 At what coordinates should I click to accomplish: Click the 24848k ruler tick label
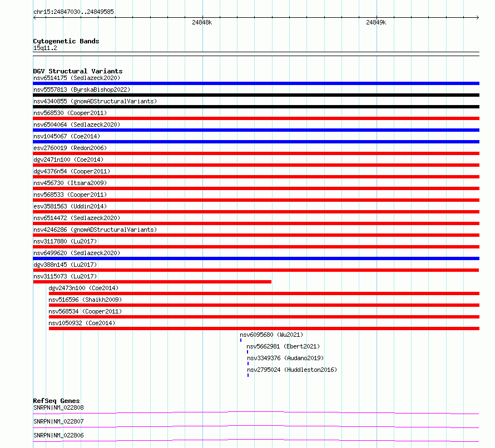(202, 22)
